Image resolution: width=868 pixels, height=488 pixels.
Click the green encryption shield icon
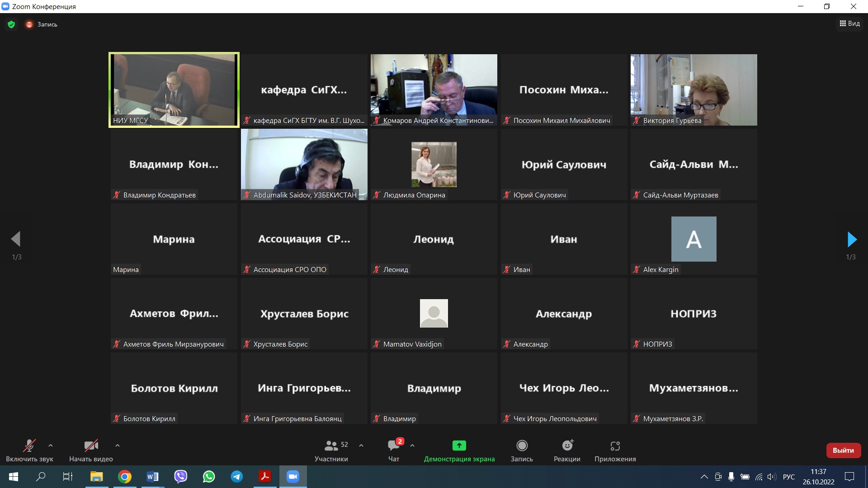11,24
